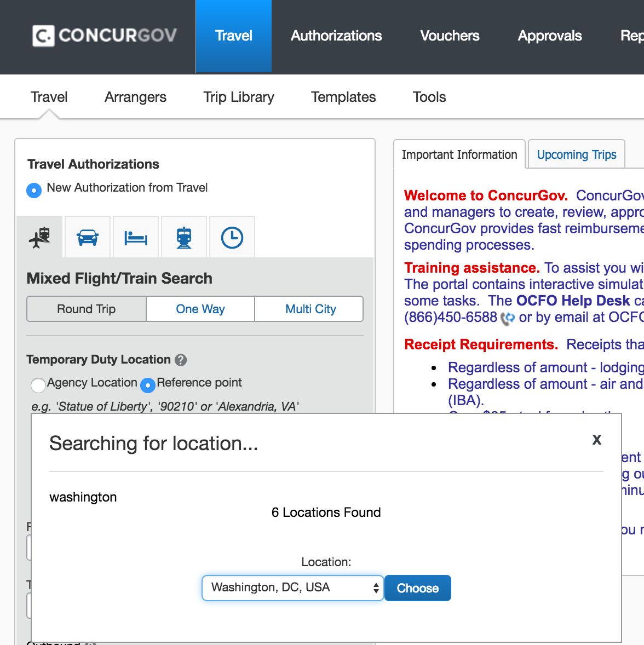The height and width of the screenshot is (645, 644).
Task: Select the Train search icon
Action: click(184, 238)
